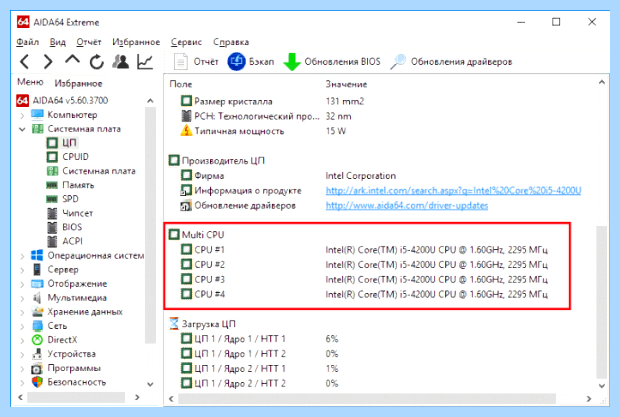This screenshot has width=620, height=417.
Task: Open Обновления BIOS with the green arrow
Action: tap(332, 62)
